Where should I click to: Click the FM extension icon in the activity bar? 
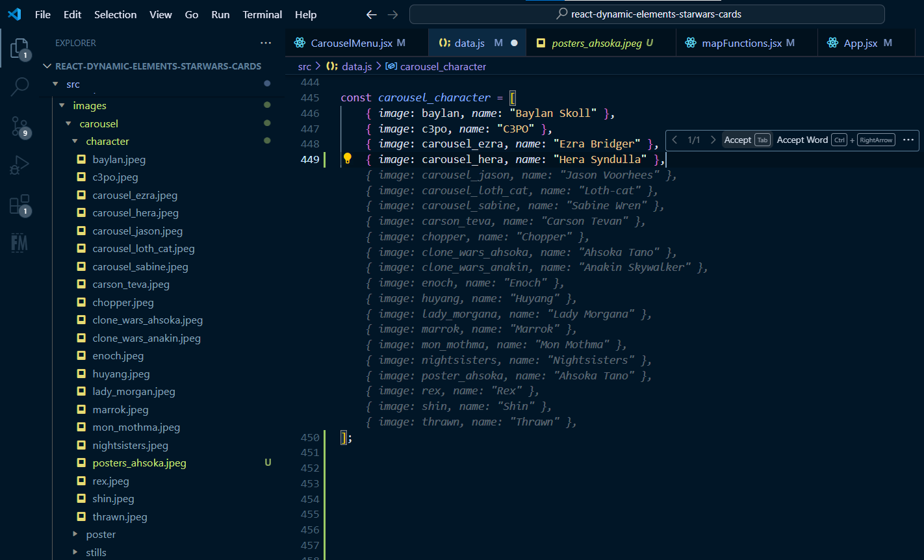[19, 242]
